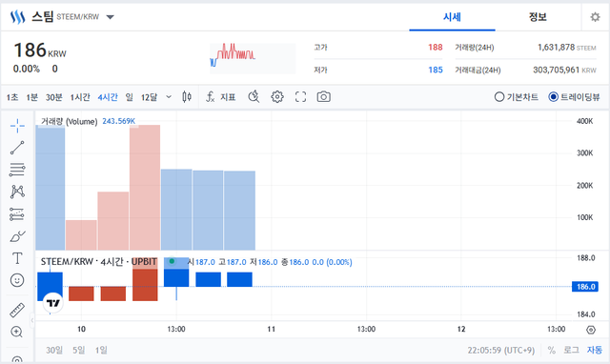The image size is (610, 364).
Task: Open time axis settings icon
Action: [591, 330]
